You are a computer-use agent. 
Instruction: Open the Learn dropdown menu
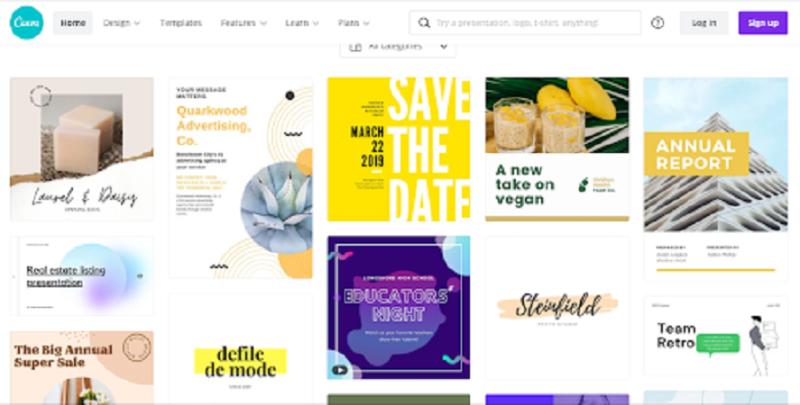tap(302, 23)
